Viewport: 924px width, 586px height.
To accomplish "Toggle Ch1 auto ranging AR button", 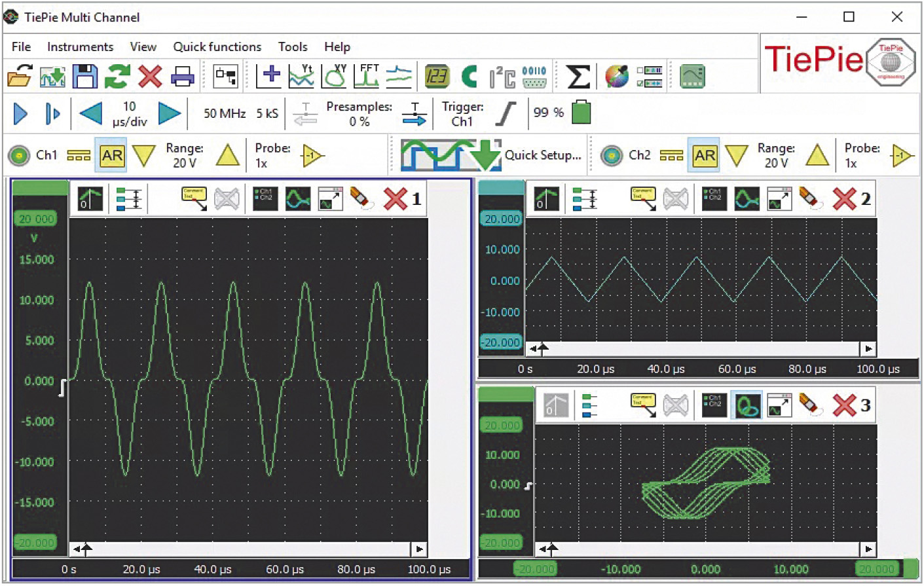I will point(111,155).
